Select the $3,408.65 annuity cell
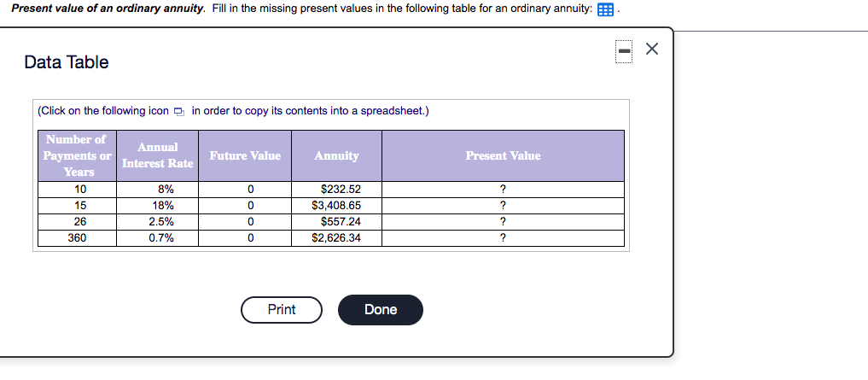 [x=336, y=205]
